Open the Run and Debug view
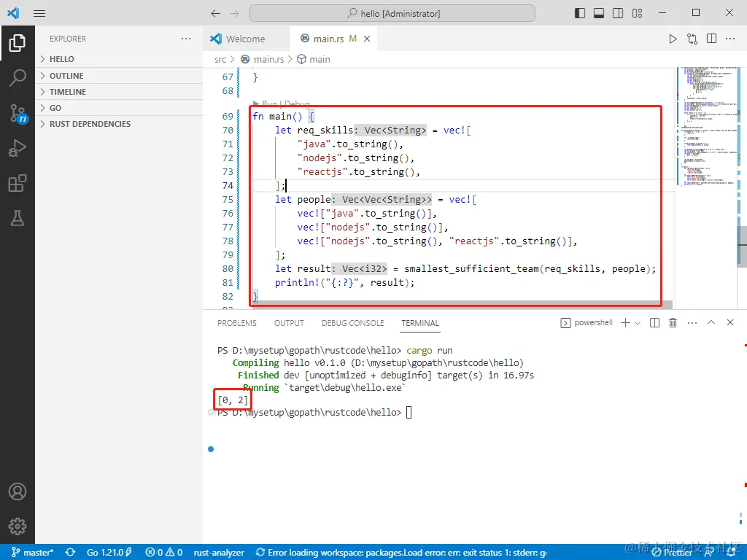Screen dimensions: 747x560 click(18, 148)
